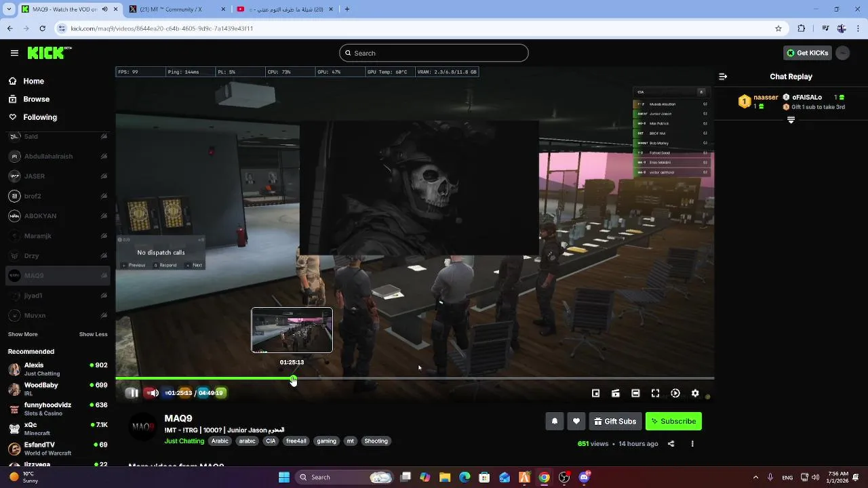
Task: Open recommended channel funnyhoodvidz
Action: click(58, 409)
